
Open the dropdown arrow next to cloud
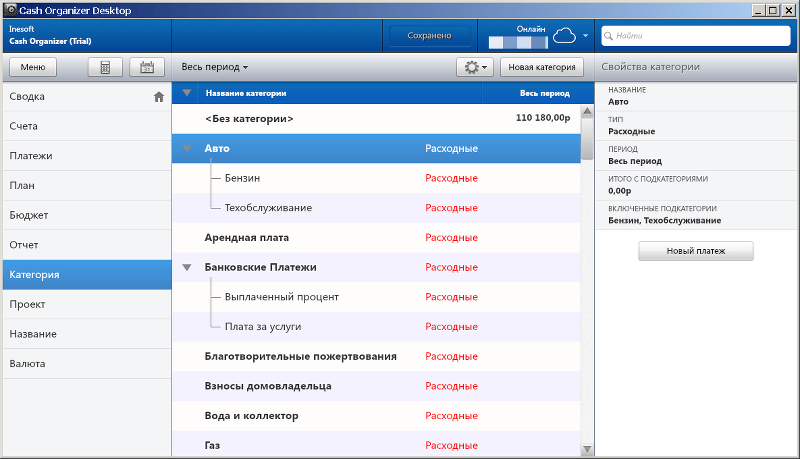click(586, 36)
